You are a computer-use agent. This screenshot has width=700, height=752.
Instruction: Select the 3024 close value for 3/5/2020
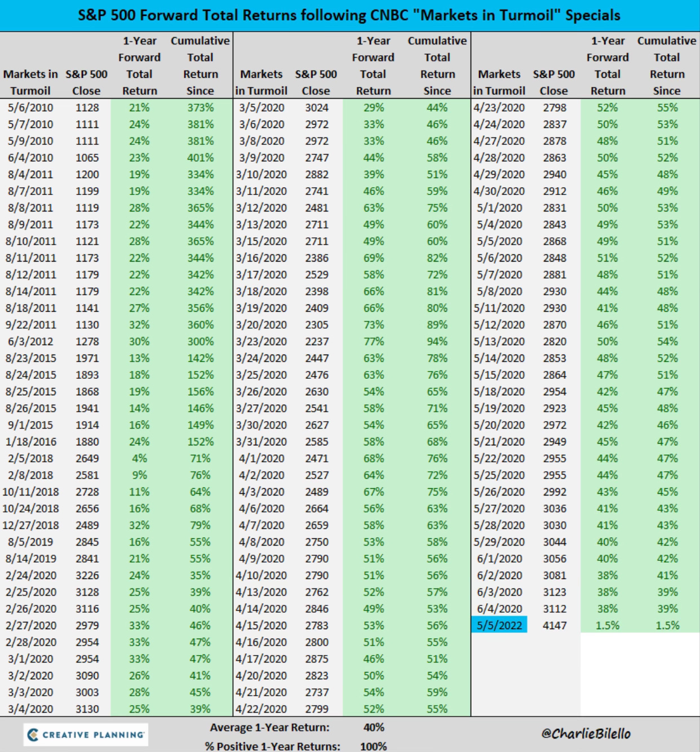pos(316,107)
